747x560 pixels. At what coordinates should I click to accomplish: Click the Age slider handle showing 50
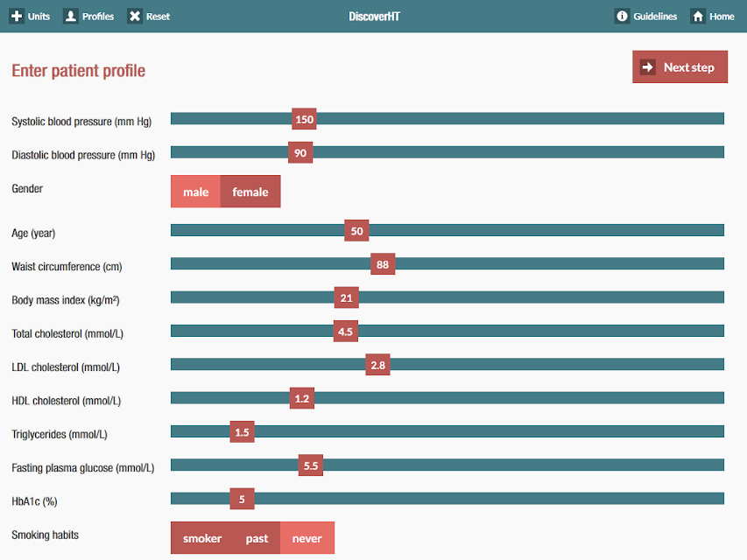pos(356,230)
